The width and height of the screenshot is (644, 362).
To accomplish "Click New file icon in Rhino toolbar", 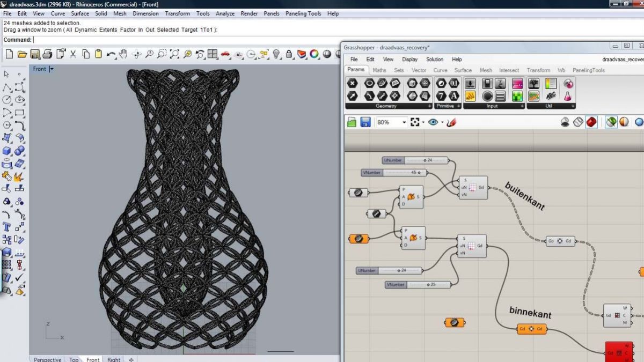I will click(9, 54).
